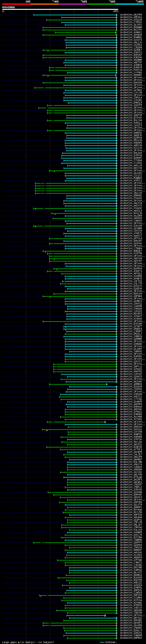Click the hit label UniRef100_Q7RT90
Image resolution: width=146 pixels, height=644 pixels.
tap(131, 439)
